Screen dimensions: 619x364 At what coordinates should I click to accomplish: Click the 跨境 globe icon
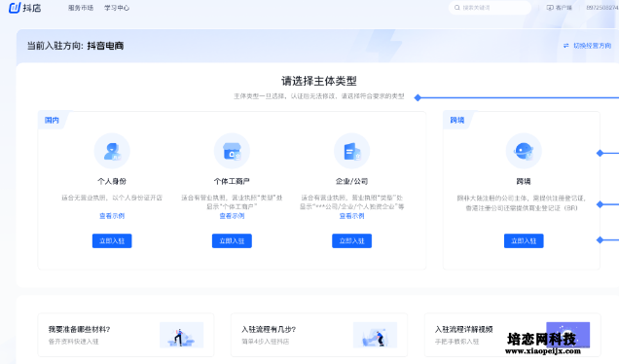[524, 151]
